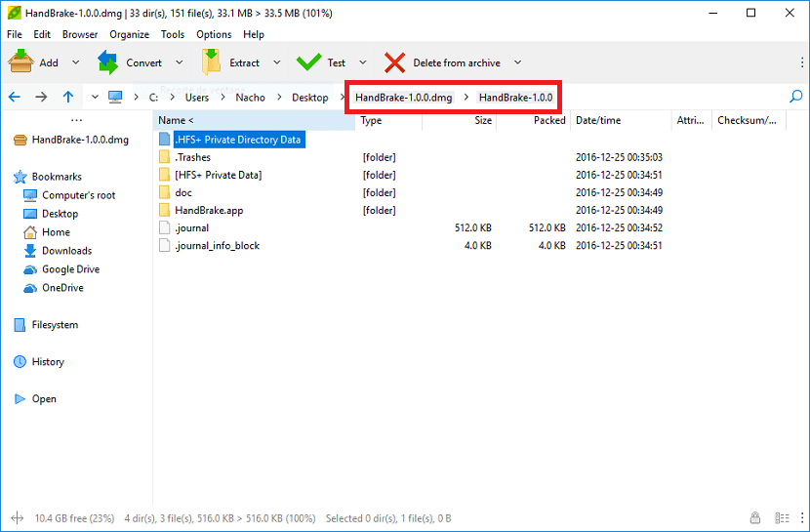This screenshot has height=532, width=810.
Task: Click the search magnifier icon
Action: coord(796,97)
